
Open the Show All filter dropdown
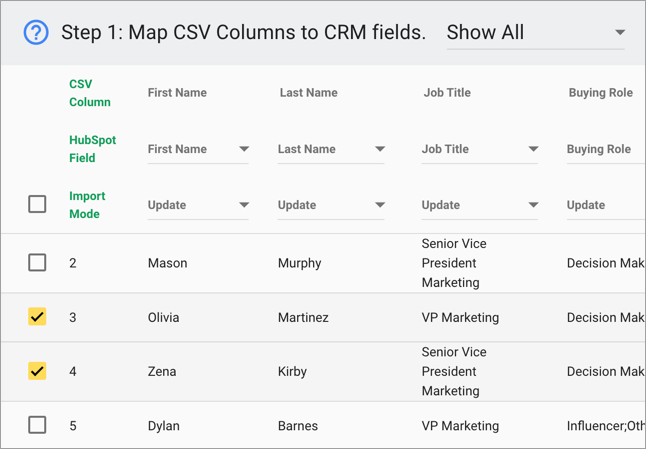535,32
